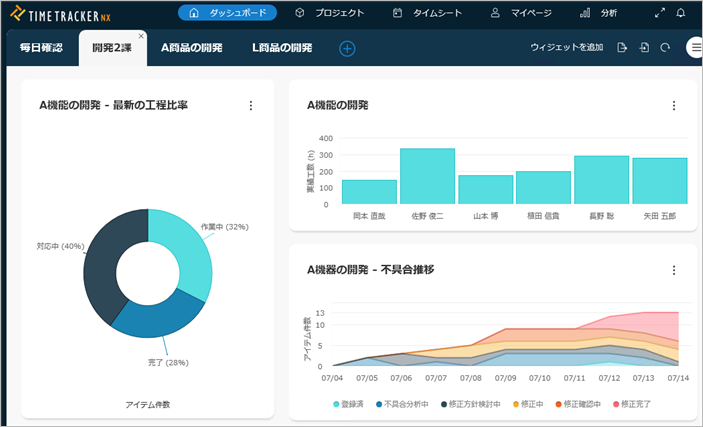Close the 開発2課 tab
The image size is (703, 427).
point(141,36)
